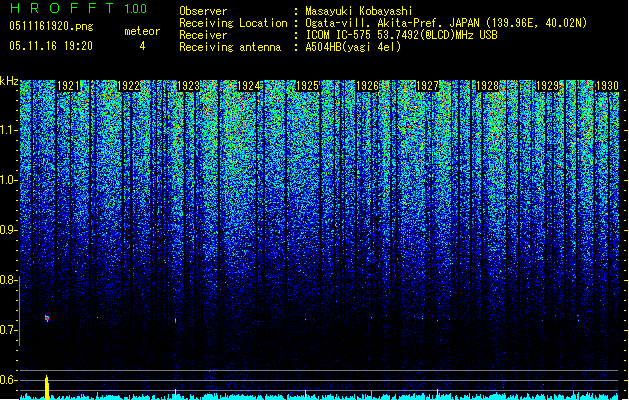Click the observer name Masayuki Kobayashi
The width and height of the screenshot is (629, 400).
point(359,11)
